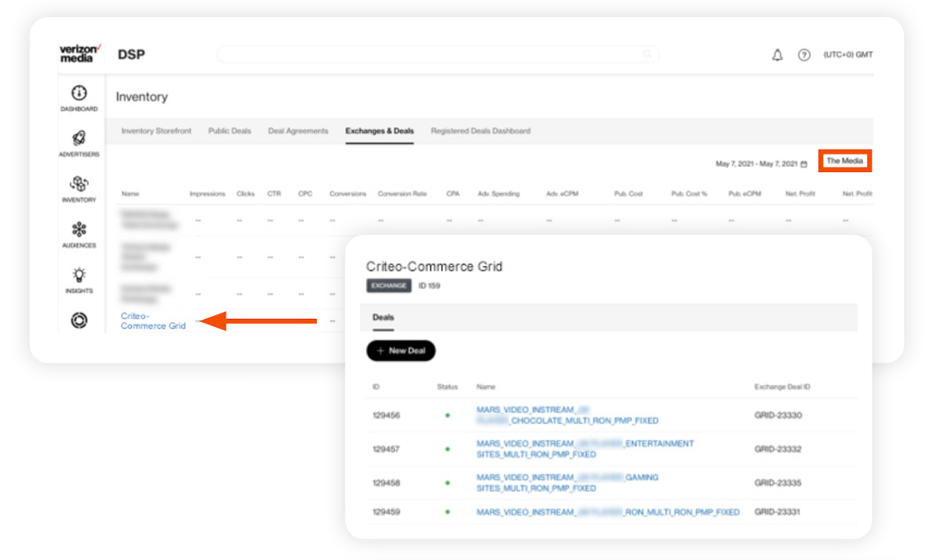The height and width of the screenshot is (560, 950).
Task: Open the Dashboard sidebar icon
Action: (79, 93)
